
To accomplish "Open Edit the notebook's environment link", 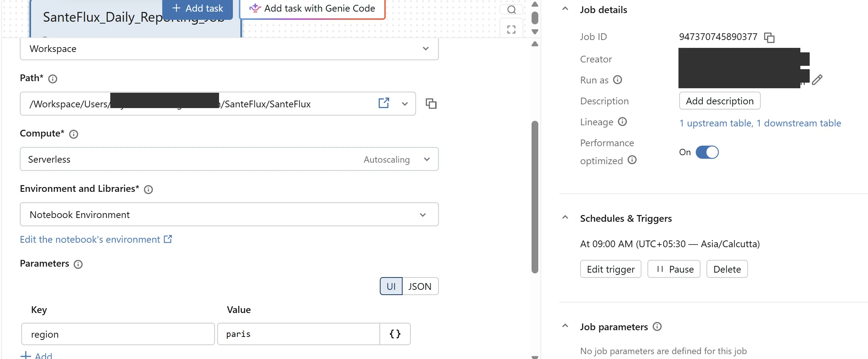I will [96, 239].
